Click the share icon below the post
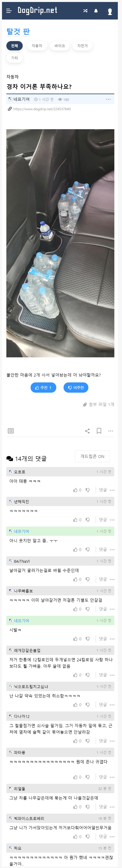This screenshot has width=122, height=868. pos(87,431)
